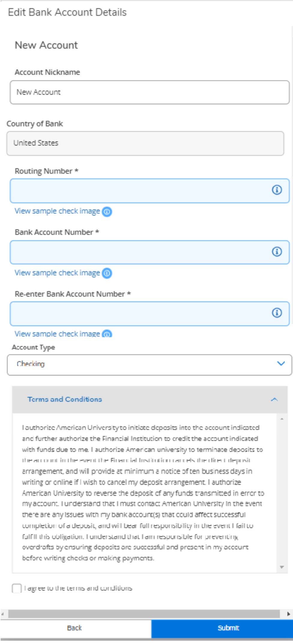Screen dimensions: 293x644
Task: Go Back using the Back button
Action: pos(74,628)
